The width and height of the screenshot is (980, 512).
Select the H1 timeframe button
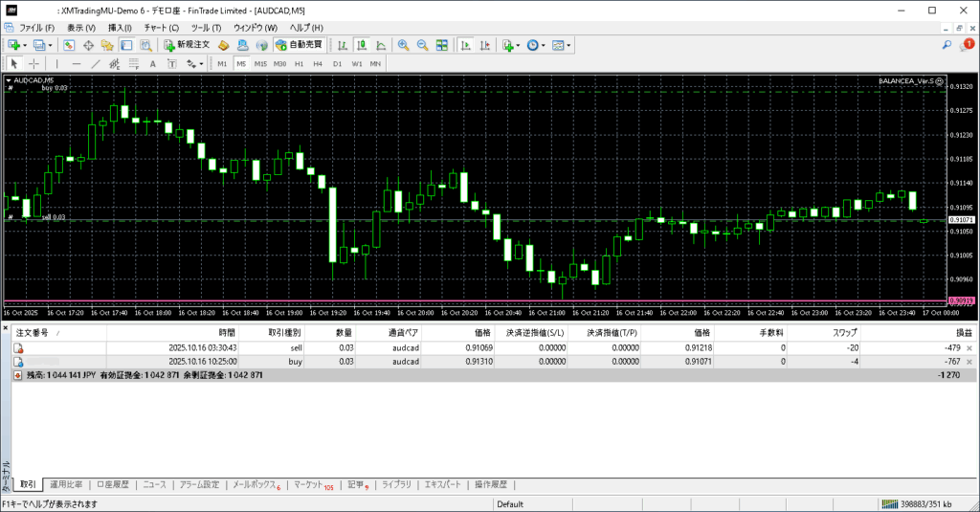pos(299,63)
